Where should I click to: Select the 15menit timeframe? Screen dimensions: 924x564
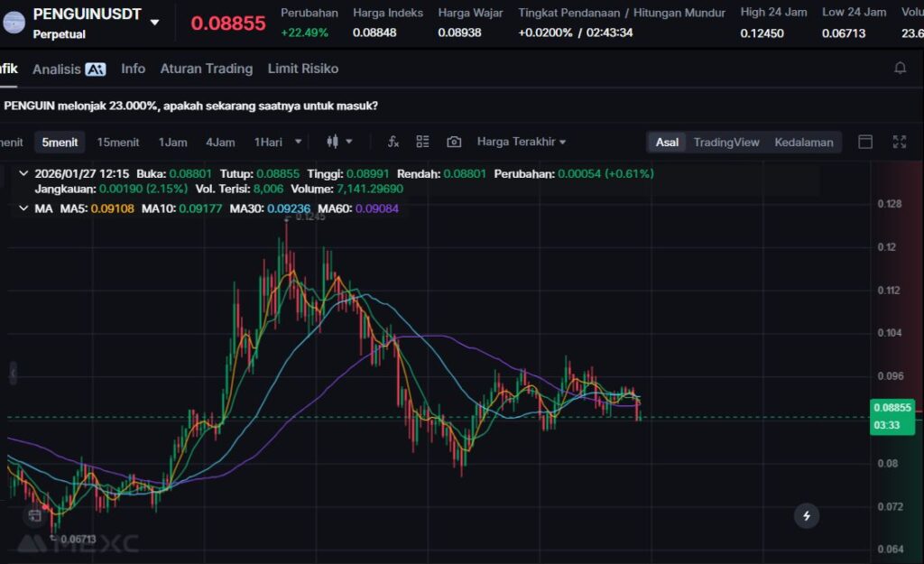pos(117,142)
